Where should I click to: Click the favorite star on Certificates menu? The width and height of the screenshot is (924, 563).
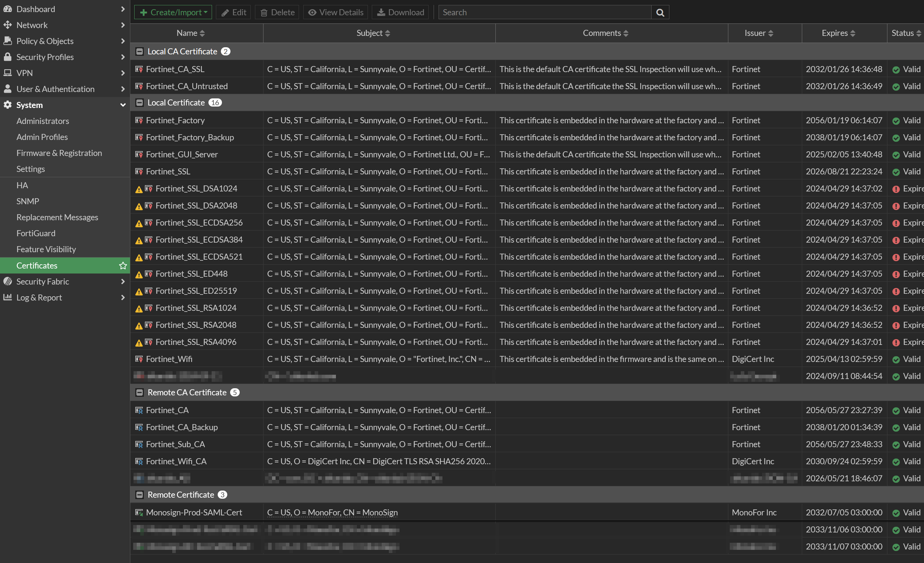[123, 266]
